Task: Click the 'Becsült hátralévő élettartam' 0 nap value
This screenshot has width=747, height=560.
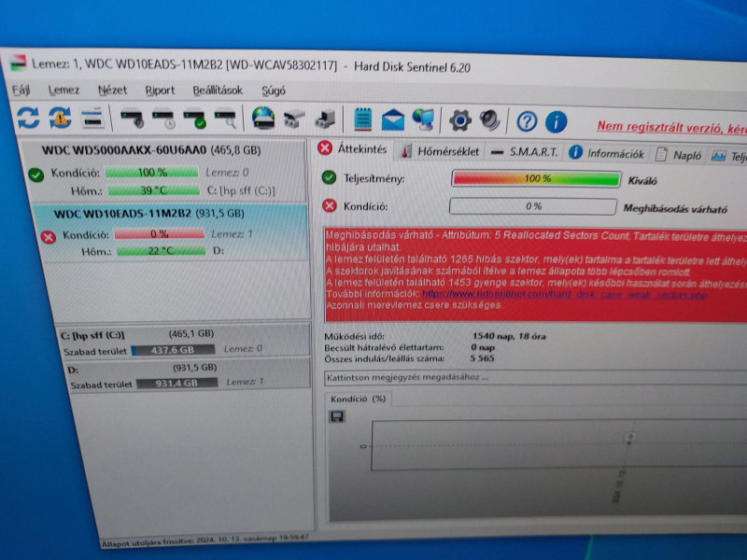Action: 483,347
